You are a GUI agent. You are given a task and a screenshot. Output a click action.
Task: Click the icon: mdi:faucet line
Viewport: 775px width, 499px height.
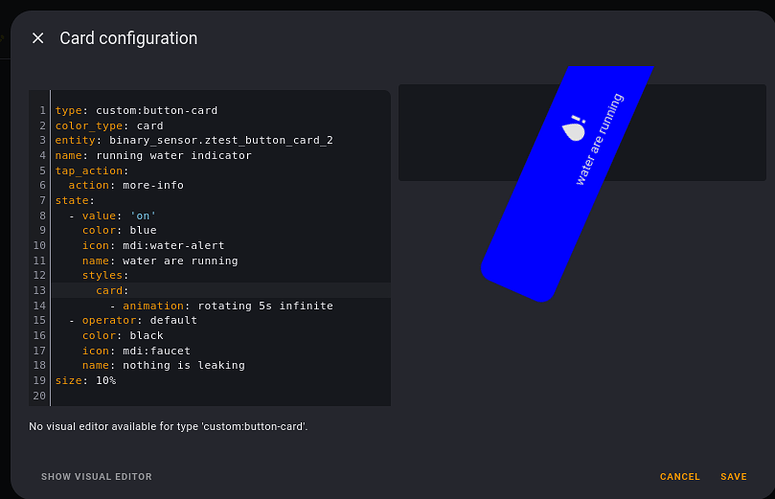pyautogui.click(x=136, y=351)
